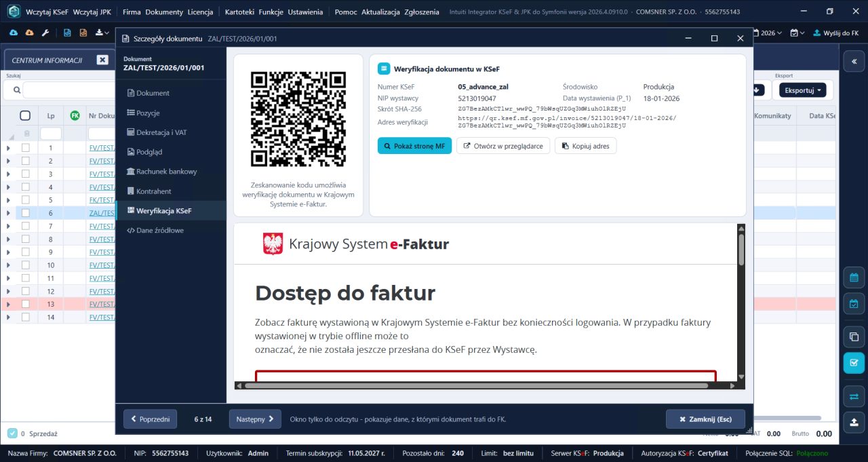Check the checkbox in row 14
Image resolution: width=868 pixels, height=462 pixels.
coord(25,317)
